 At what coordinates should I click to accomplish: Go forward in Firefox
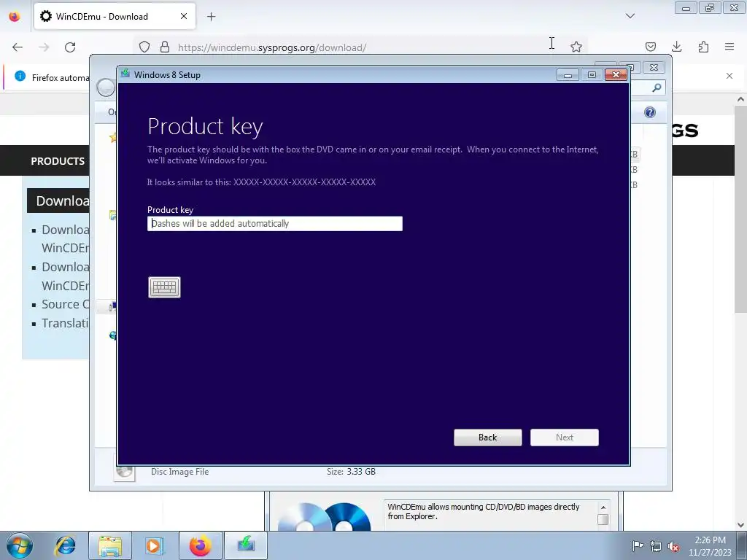coord(44,47)
